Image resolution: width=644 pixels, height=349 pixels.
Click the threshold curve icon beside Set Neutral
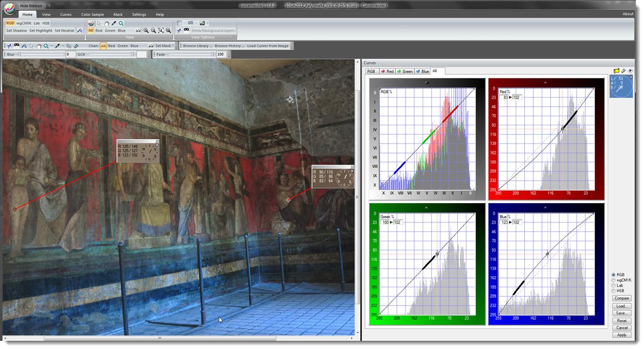coord(79,31)
